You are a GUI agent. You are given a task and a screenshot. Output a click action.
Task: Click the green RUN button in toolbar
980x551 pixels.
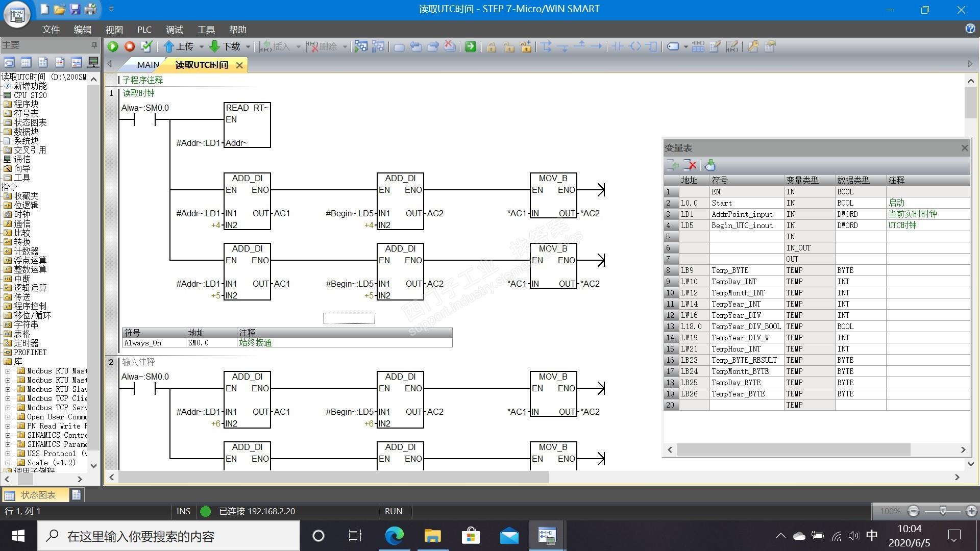tap(113, 47)
